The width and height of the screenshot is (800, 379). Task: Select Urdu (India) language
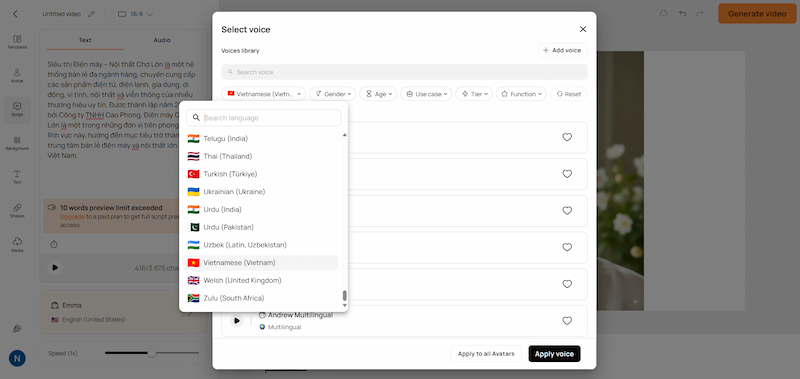click(x=261, y=209)
